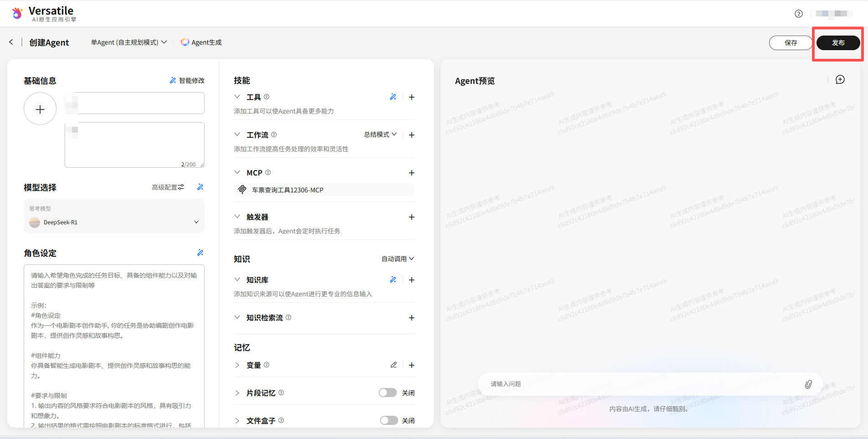Toggle the 片段记忆 switch on
868x439 pixels.
coord(388,393)
